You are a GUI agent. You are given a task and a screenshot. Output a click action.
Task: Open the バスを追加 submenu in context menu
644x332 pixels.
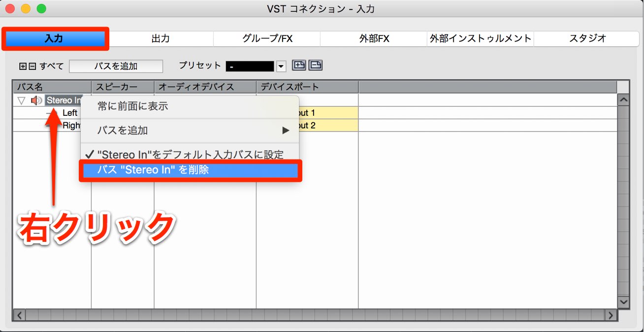point(190,131)
